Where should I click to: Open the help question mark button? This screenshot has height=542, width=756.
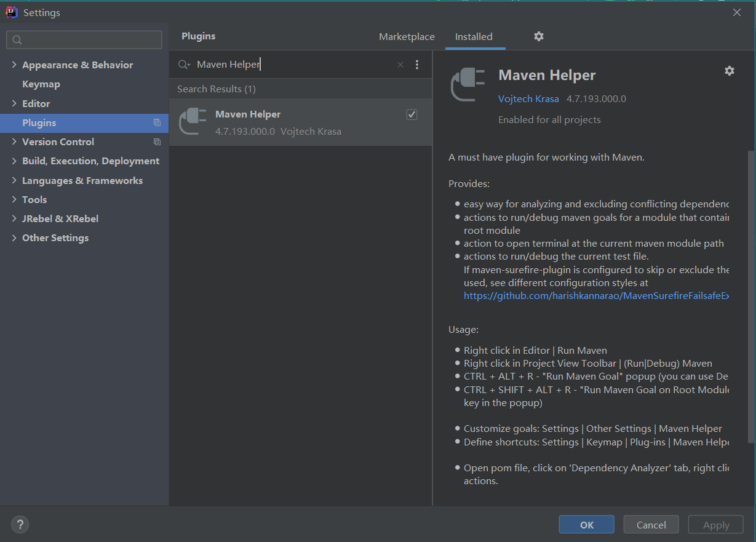tap(20, 525)
